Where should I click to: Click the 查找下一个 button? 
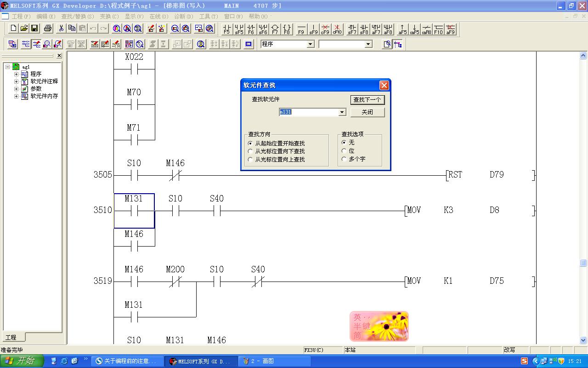[x=367, y=100]
